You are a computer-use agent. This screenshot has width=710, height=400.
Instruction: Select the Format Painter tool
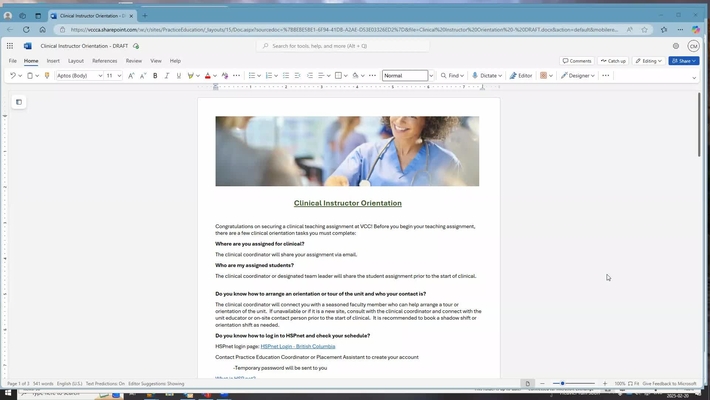pyautogui.click(x=47, y=76)
